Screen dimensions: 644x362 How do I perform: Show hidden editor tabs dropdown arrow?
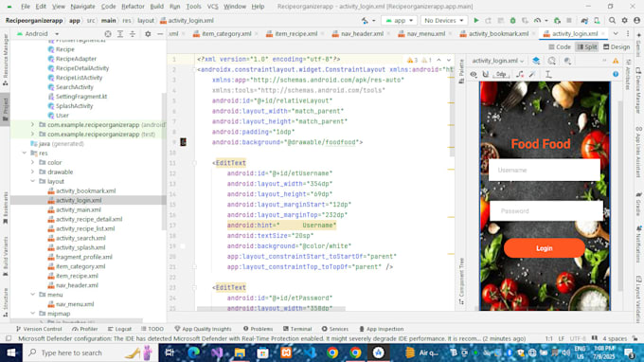tap(616, 34)
